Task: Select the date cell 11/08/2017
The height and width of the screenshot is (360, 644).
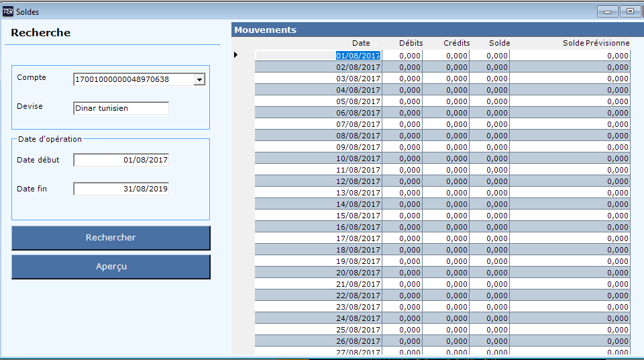Action: tap(318, 170)
